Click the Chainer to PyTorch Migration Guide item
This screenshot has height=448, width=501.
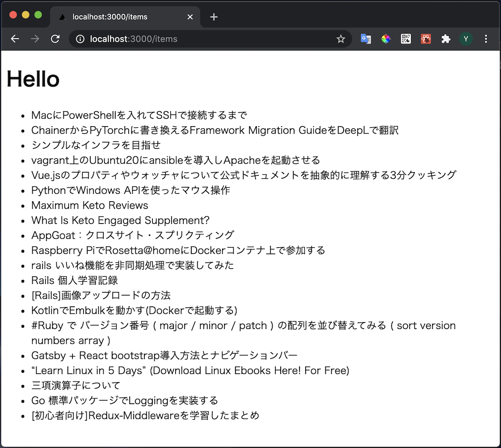(215, 130)
